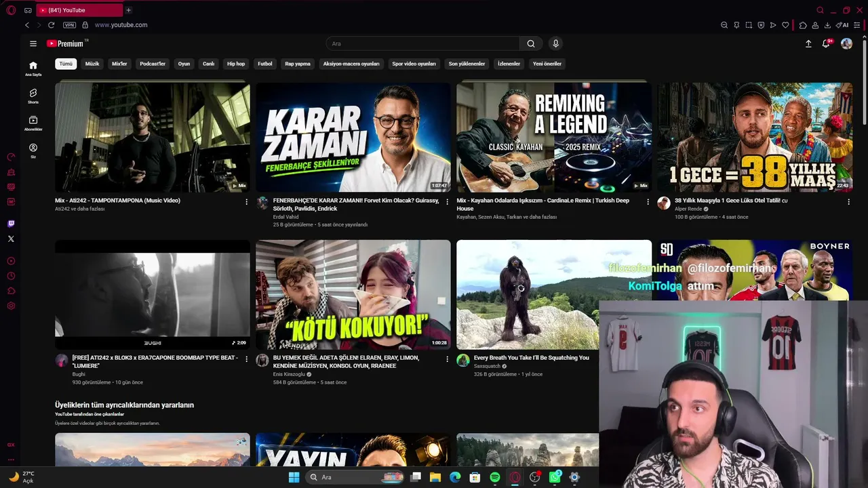Open more options for FENERBAHÇE'DE KARAR ZAMANI video
The image size is (868, 488).
pos(447,202)
